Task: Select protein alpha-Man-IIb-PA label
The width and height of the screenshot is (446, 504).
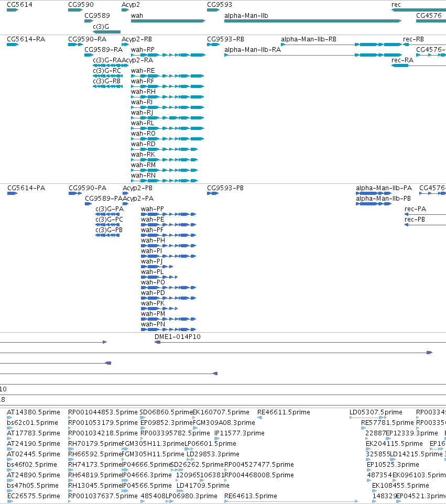Action: (384, 188)
